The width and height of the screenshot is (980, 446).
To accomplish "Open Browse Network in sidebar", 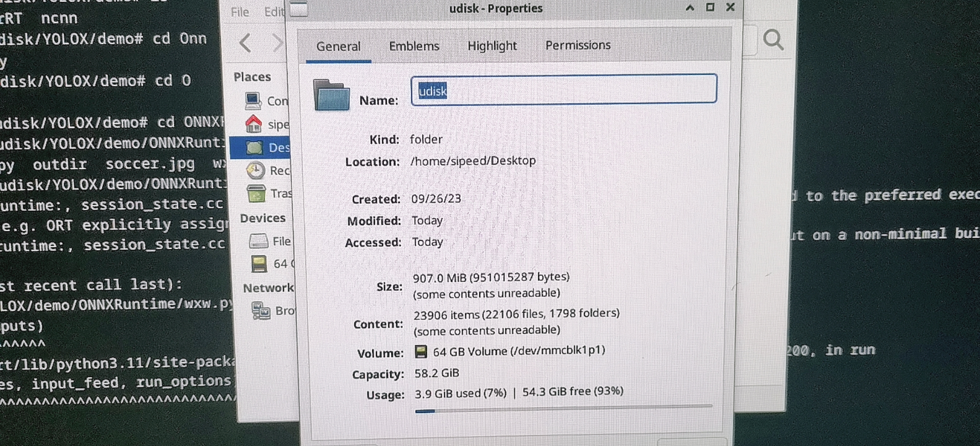I will pos(273,311).
